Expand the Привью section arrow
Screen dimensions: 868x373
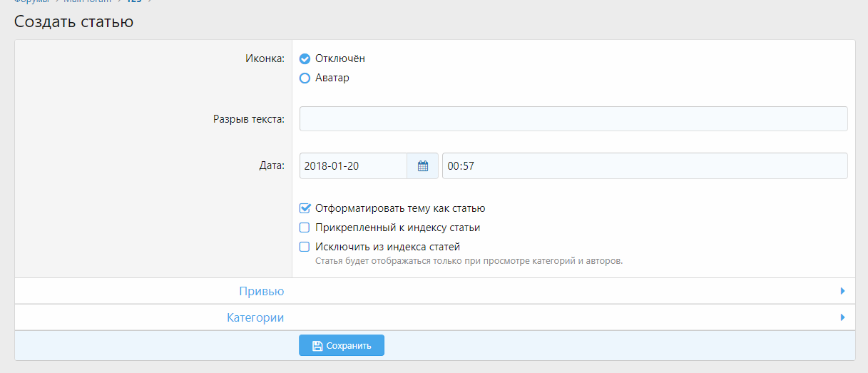[842, 291]
